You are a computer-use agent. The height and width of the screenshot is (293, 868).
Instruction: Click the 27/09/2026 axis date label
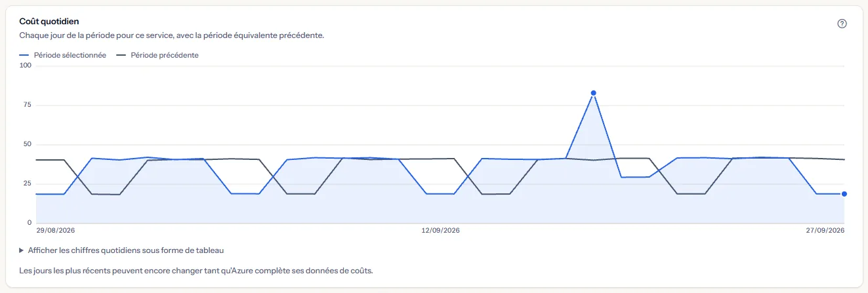pos(826,230)
